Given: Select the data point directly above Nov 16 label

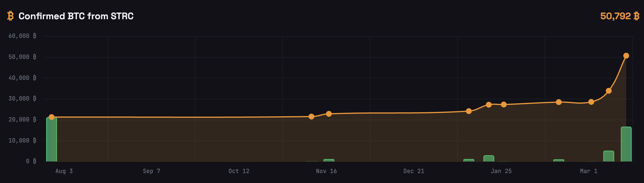Looking at the screenshot, I should (x=329, y=114).
